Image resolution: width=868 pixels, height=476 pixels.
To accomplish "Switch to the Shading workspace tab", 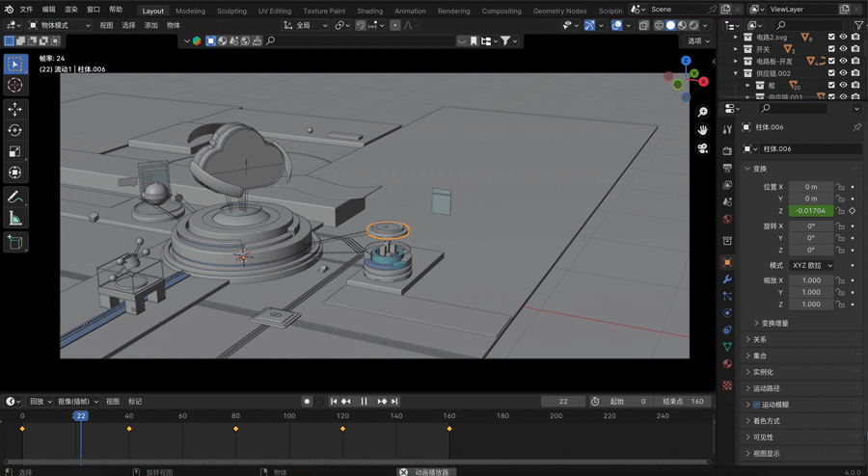I will point(369,11).
